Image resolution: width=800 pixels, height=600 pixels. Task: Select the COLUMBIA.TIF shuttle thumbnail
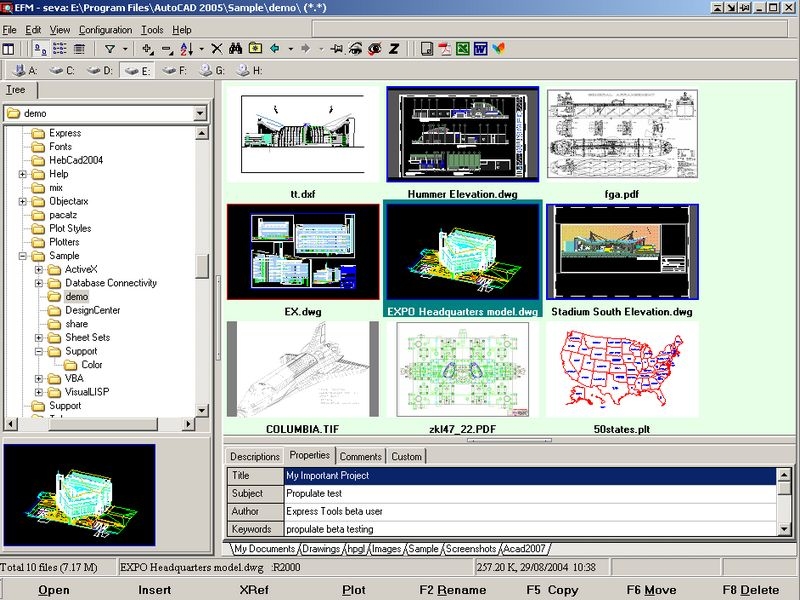[x=303, y=369]
